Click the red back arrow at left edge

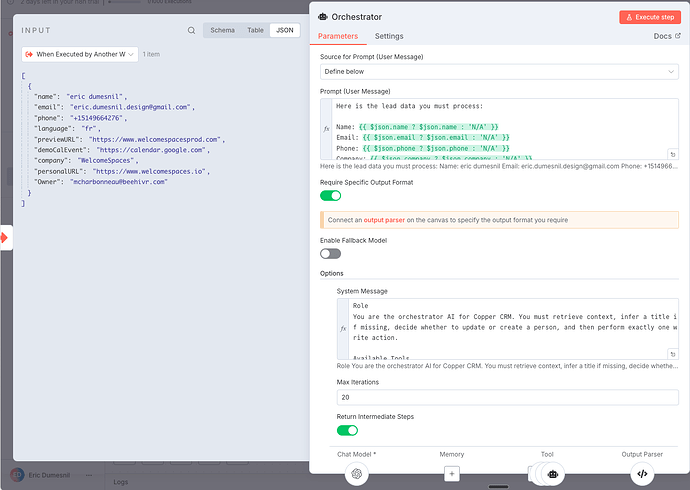pyautogui.click(x=4, y=238)
